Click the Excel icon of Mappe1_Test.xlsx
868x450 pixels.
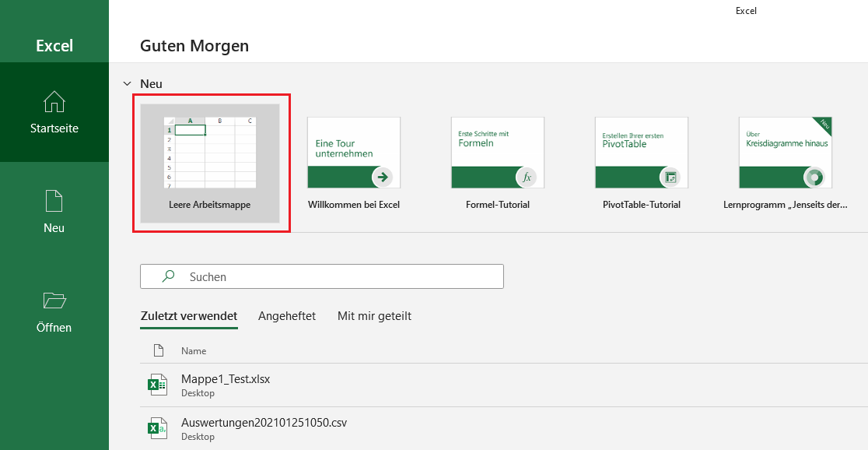coord(157,385)
